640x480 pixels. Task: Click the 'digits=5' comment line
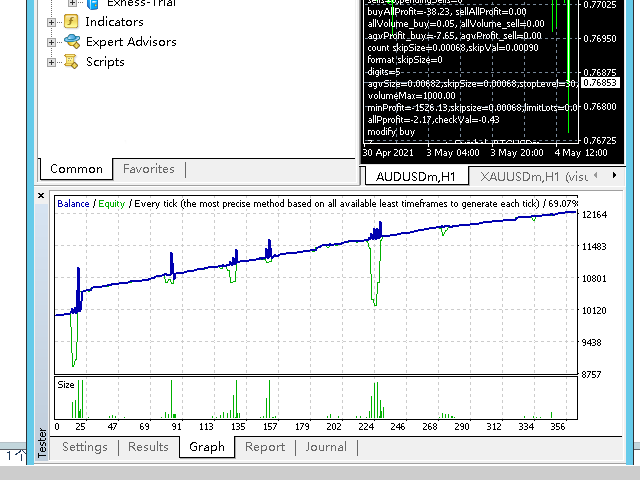[384, 72]
